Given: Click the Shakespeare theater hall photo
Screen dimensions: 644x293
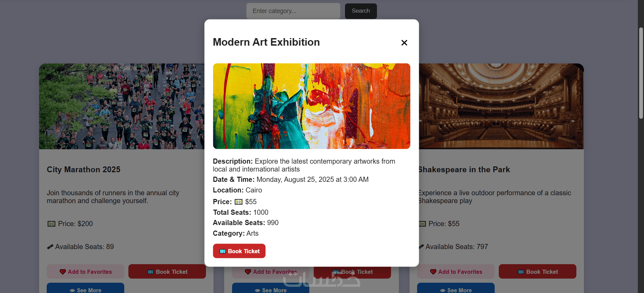Looking at the screenshot, I should 501,106.
